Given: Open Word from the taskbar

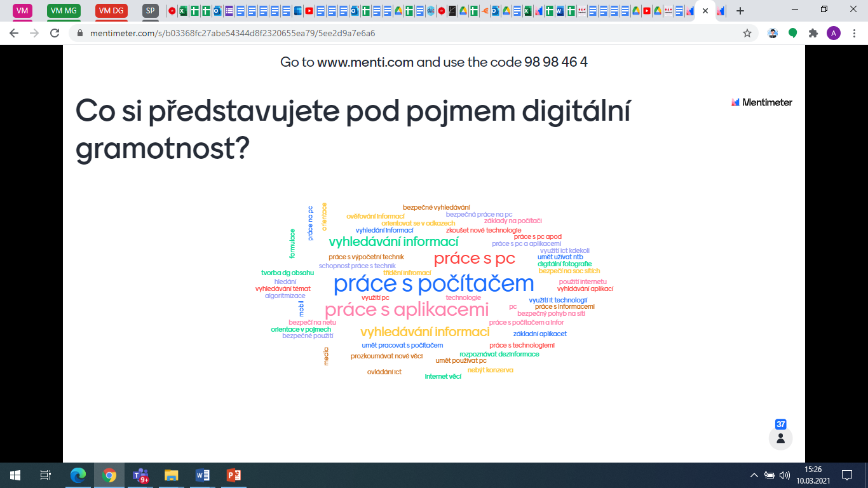Looking at the screenshot, I should [x=203, y=475].
